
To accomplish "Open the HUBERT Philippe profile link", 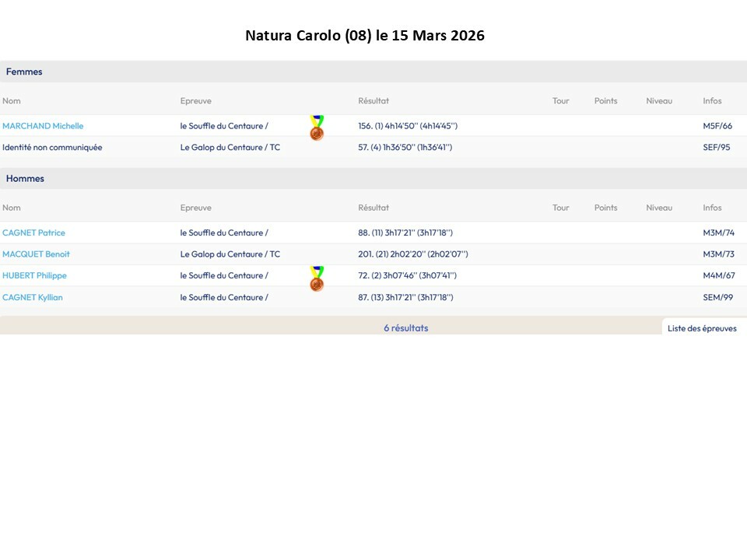I will [34, 275].
